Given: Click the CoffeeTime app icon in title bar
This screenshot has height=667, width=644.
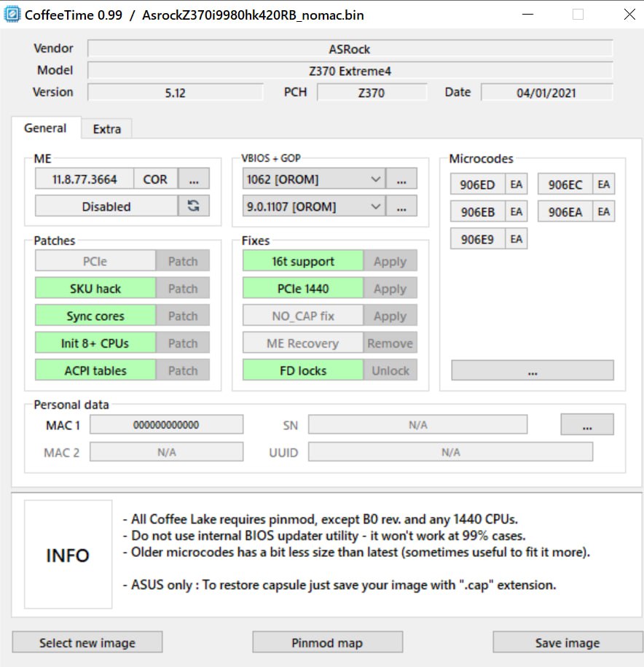Looking at the screenshot, I should pos(12,15).
